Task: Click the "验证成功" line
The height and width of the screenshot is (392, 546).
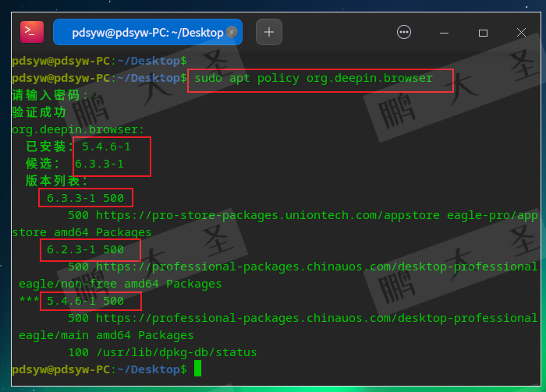Action: click(39, 112)
